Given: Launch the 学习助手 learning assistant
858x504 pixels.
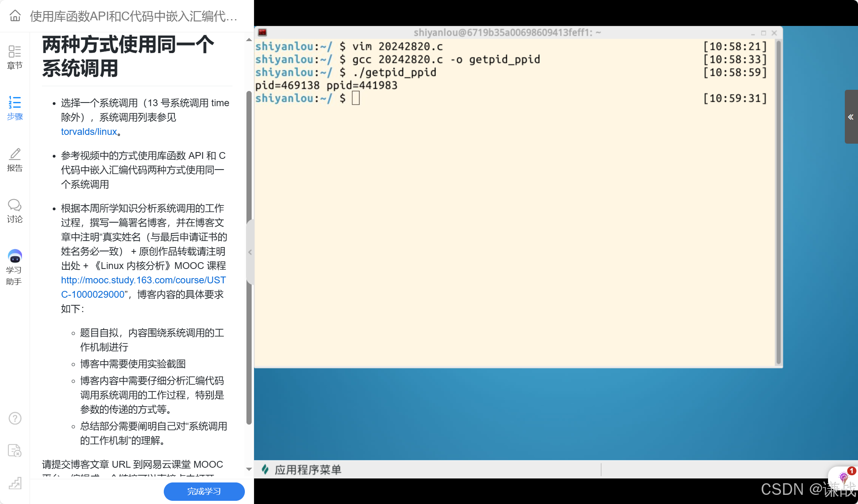Looking at the screenshot, I should pyautogui.click(x=15, y=265).
